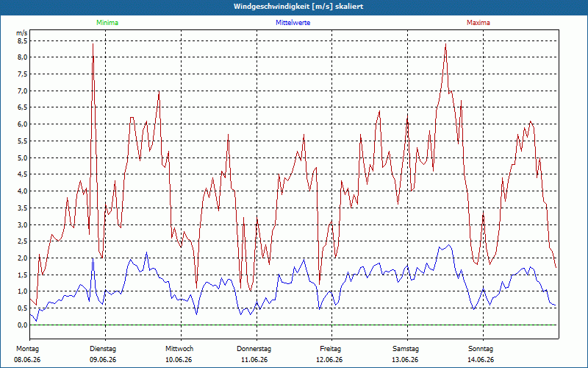Click the 2,0 y-axis value
This screenshot has width=588, height=368.
tap(23, 258)
